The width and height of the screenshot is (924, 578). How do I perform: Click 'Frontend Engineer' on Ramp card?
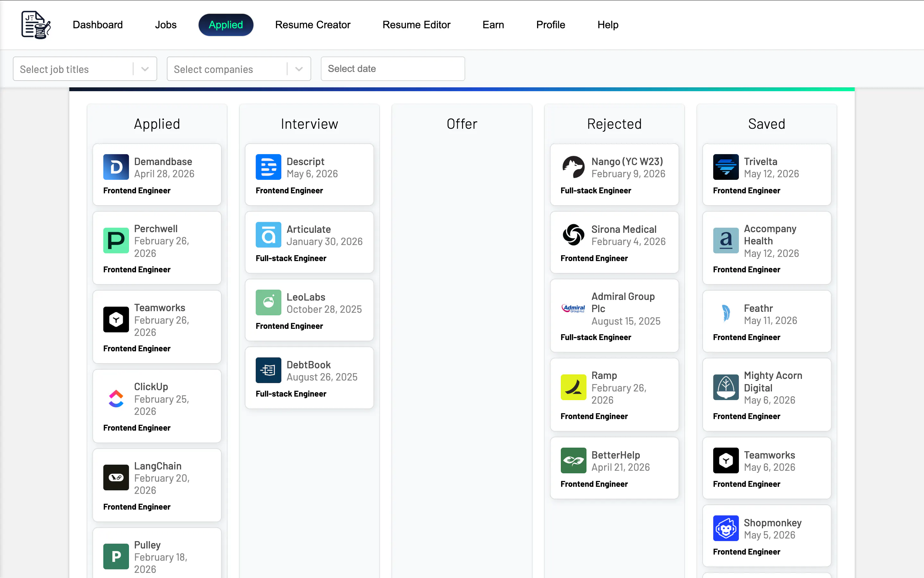click(594, 416)
